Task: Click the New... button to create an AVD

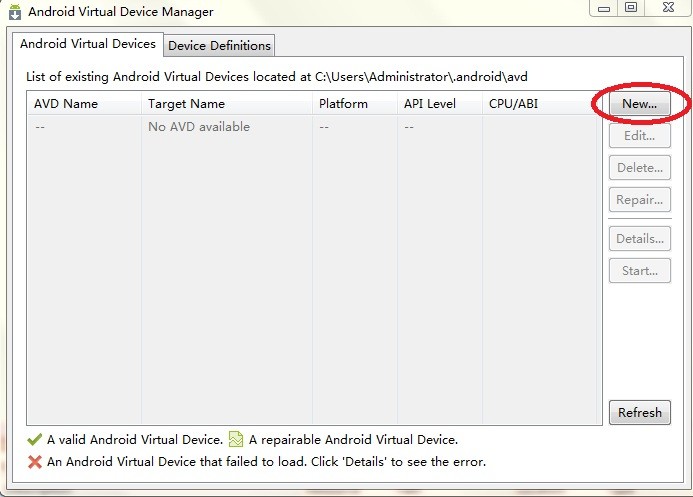Action: pyautogui.click(x=640, y=104)
